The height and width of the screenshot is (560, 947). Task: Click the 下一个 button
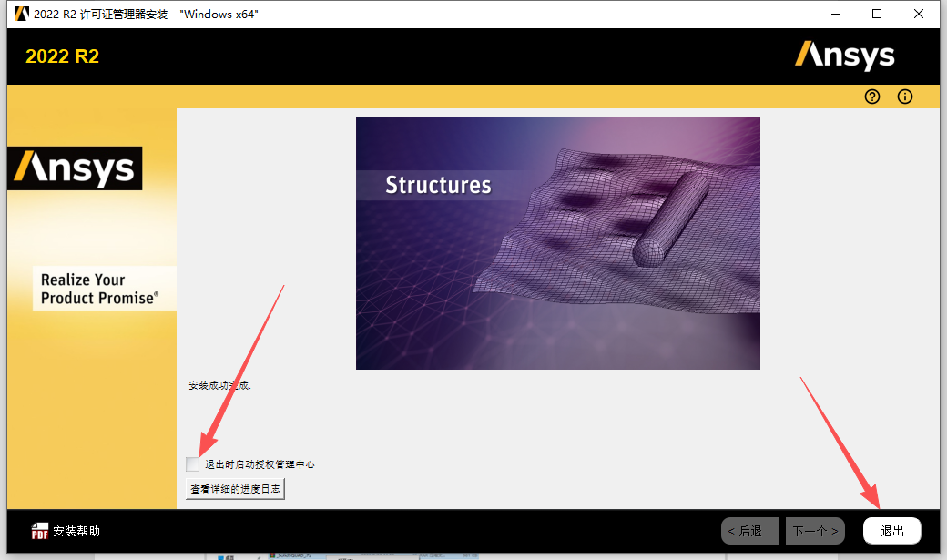pos(814,530)
